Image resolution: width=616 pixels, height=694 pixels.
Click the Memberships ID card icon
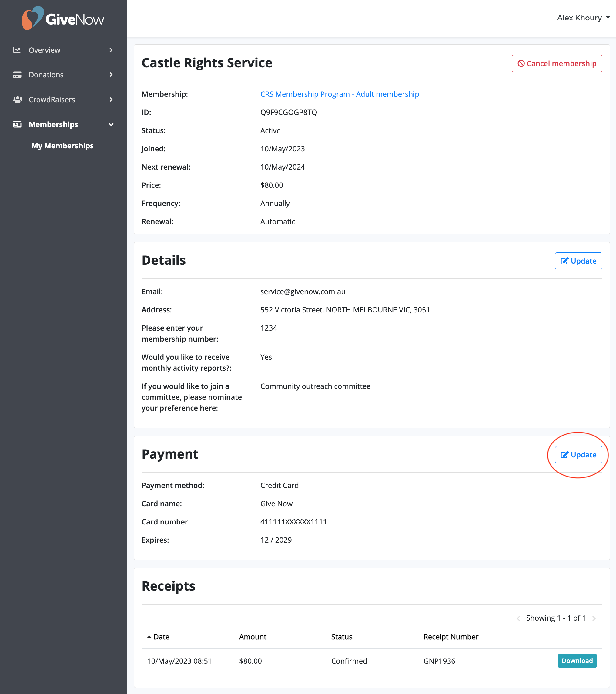pos(17,124)
